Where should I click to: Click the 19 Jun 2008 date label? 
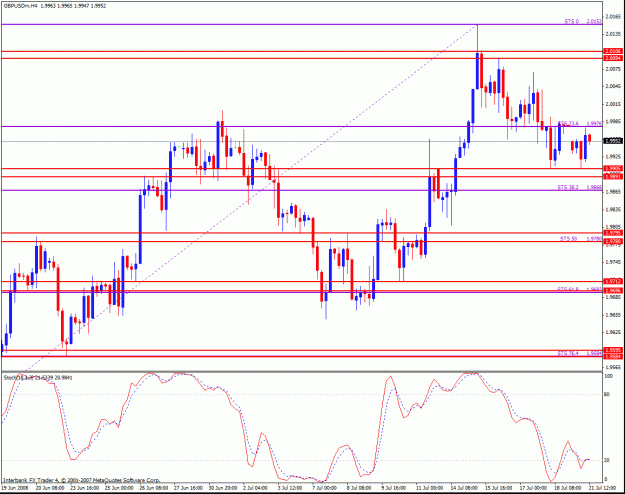tap(15, 488)
